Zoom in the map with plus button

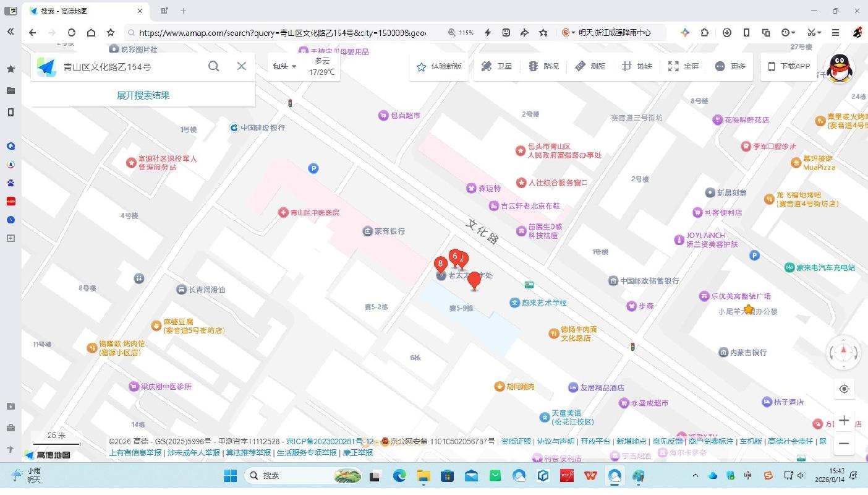(844, 421)
